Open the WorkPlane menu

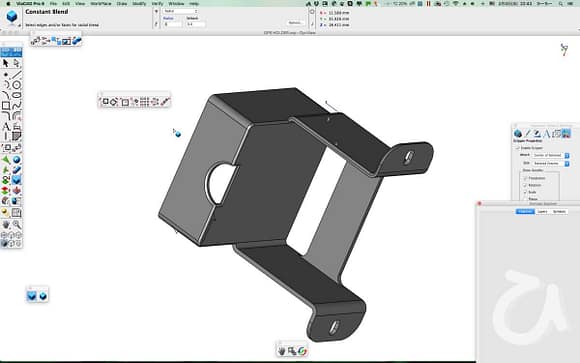(101, 3)
